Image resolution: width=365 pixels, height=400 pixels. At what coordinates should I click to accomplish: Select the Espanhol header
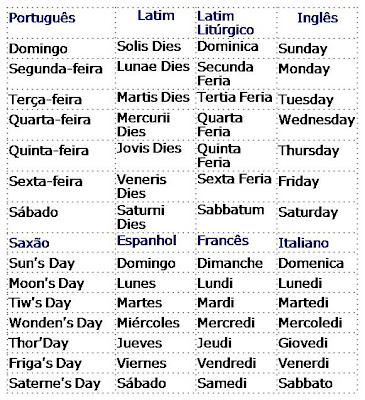[x=147, y=241]
